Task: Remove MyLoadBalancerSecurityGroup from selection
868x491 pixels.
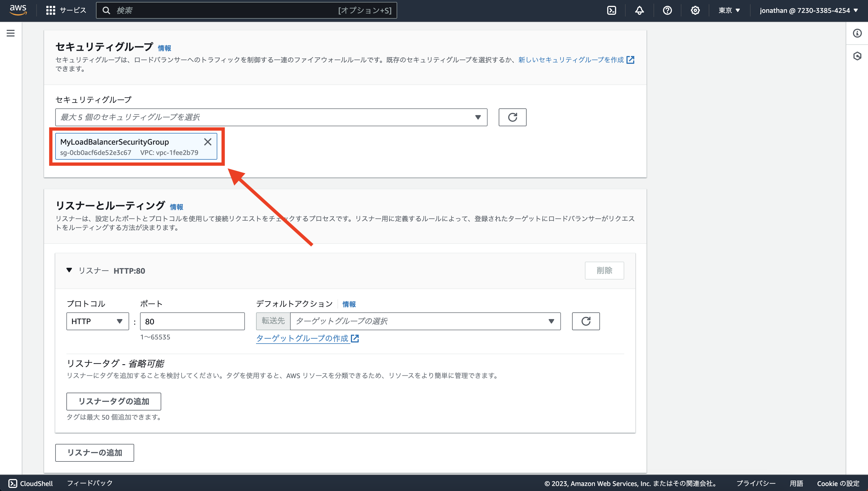Action: [208, 142]
